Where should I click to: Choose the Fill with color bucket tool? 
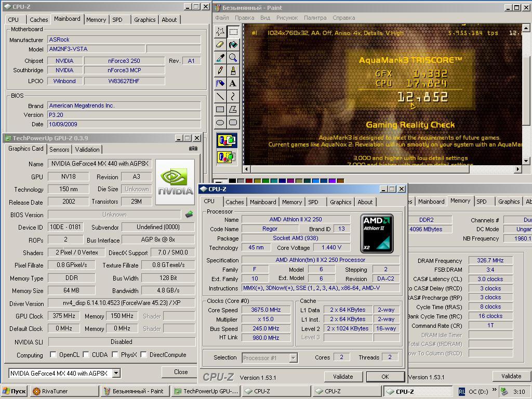coord(233,45)
